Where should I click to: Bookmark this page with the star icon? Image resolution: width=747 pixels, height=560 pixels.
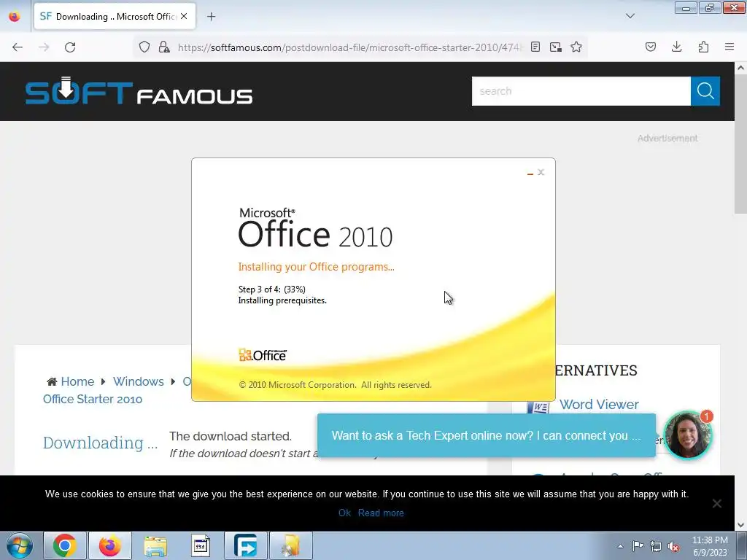click(576, 47)
